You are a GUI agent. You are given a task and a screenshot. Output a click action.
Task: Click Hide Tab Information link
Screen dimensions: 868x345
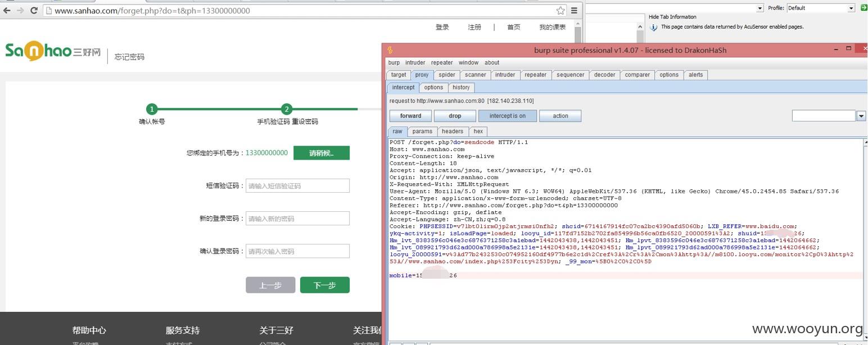point(672,17)
